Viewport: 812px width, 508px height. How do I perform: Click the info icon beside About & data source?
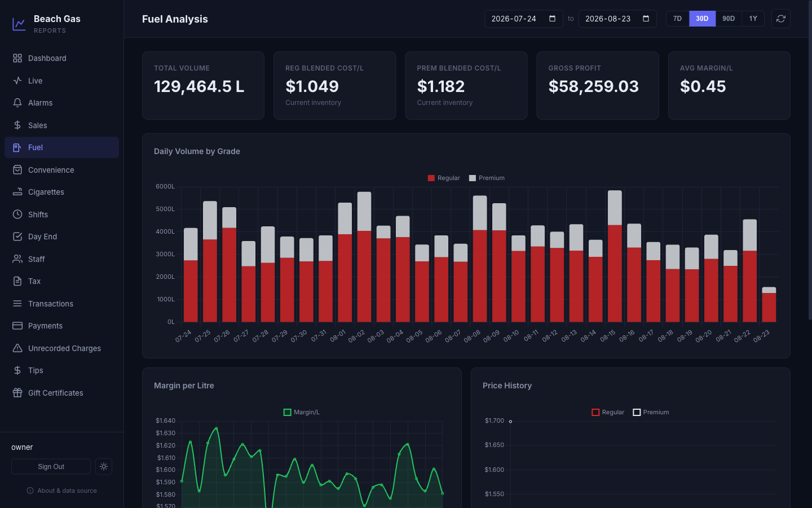pos(30,491)
